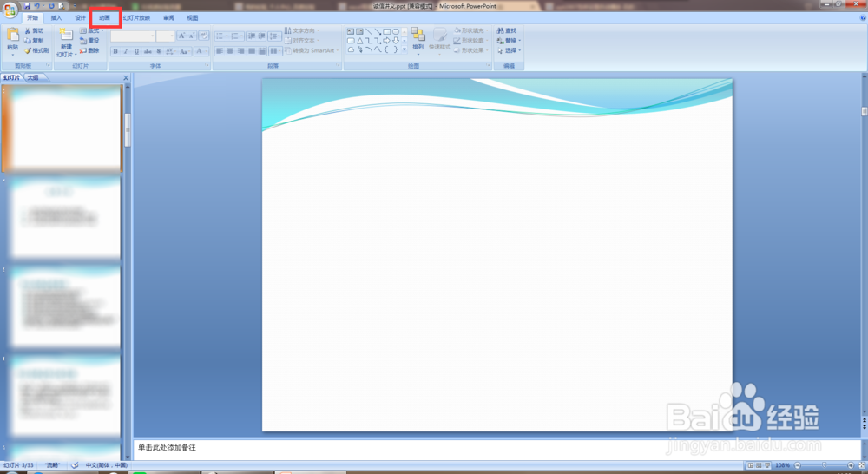Open Convert to SmartArt dropdown

(312, 50)
